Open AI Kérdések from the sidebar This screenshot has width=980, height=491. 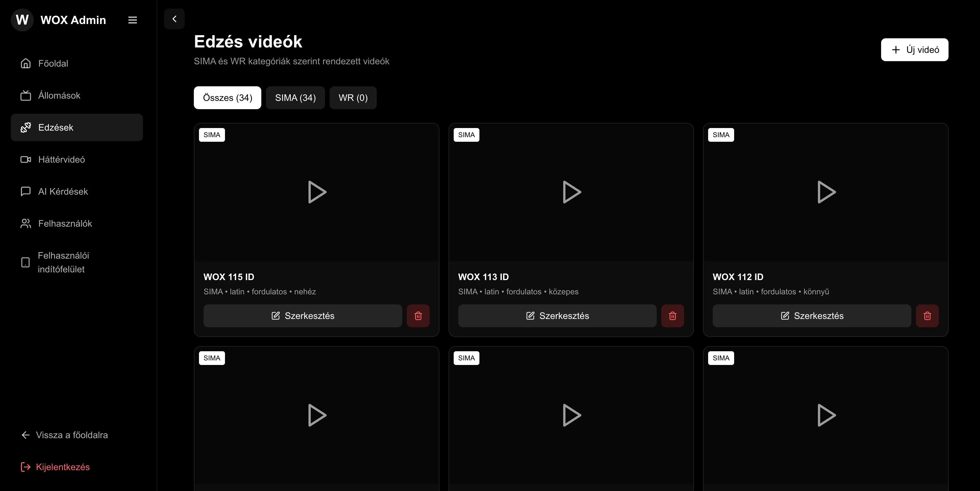77,191
